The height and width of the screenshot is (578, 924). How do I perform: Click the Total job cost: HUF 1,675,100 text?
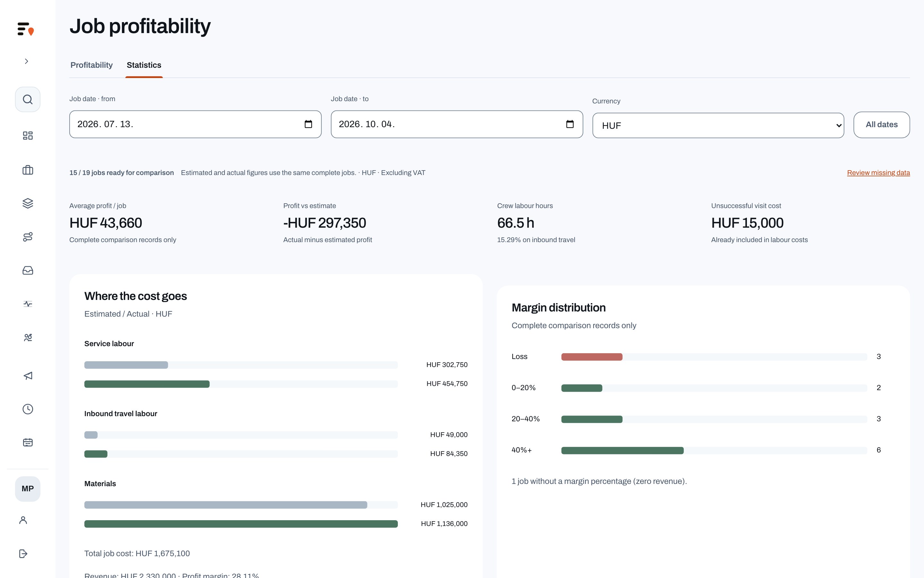coord(137,554)
